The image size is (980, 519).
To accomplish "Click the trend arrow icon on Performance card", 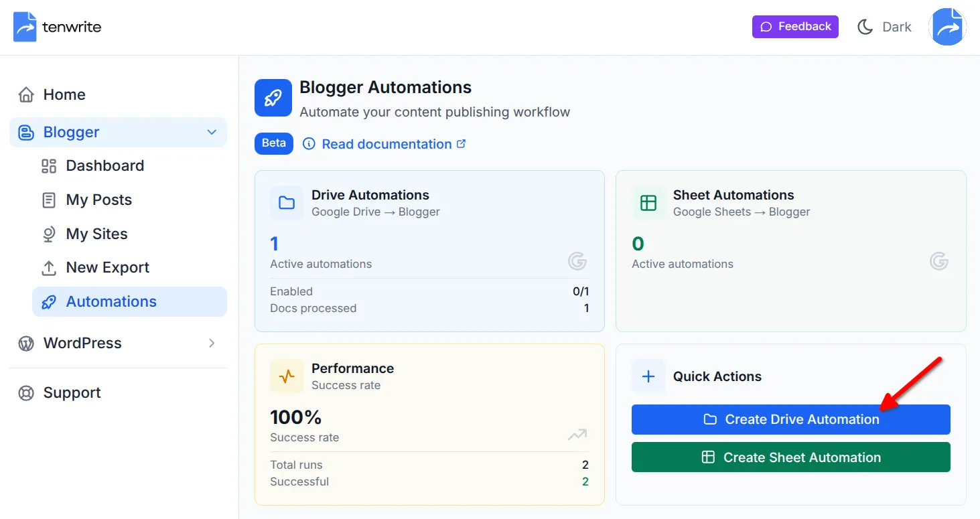I will tap(577, 435).
